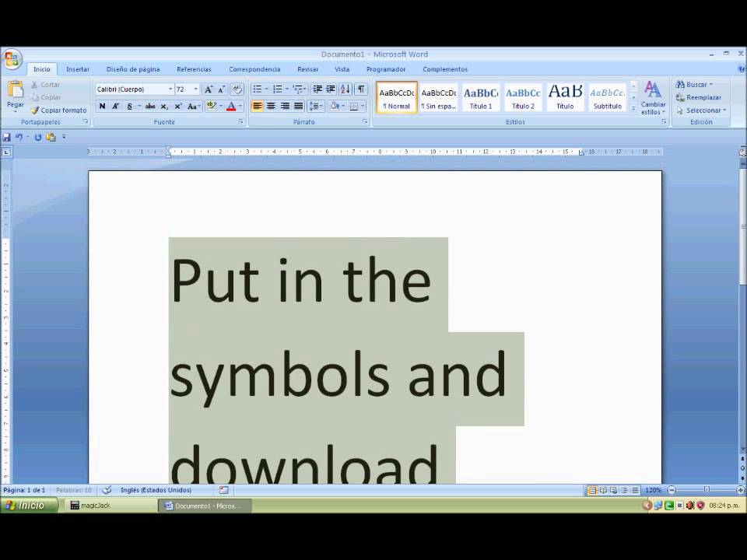Undo last action in quick access toolbar

pos(19,137)
